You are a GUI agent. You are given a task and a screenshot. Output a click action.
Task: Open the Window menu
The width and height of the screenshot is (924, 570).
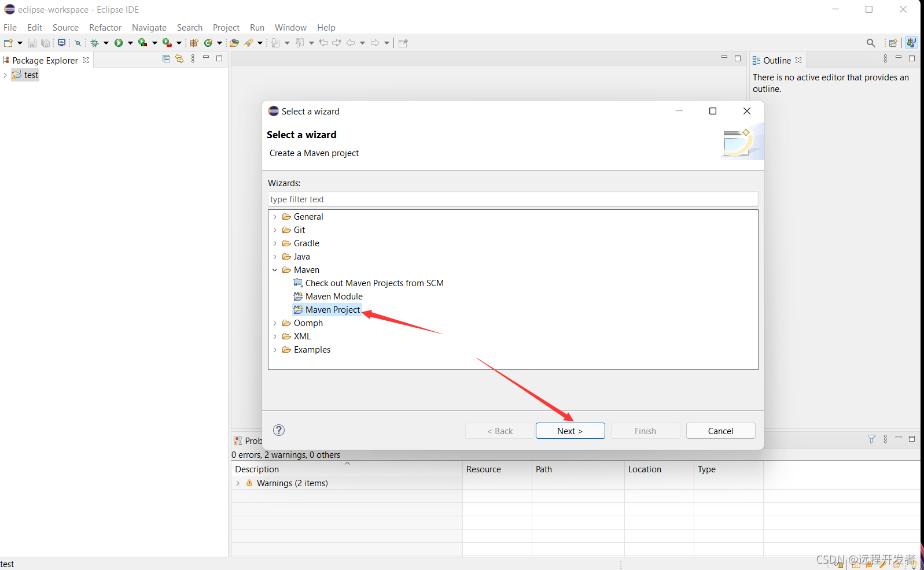tap(290, 27)
